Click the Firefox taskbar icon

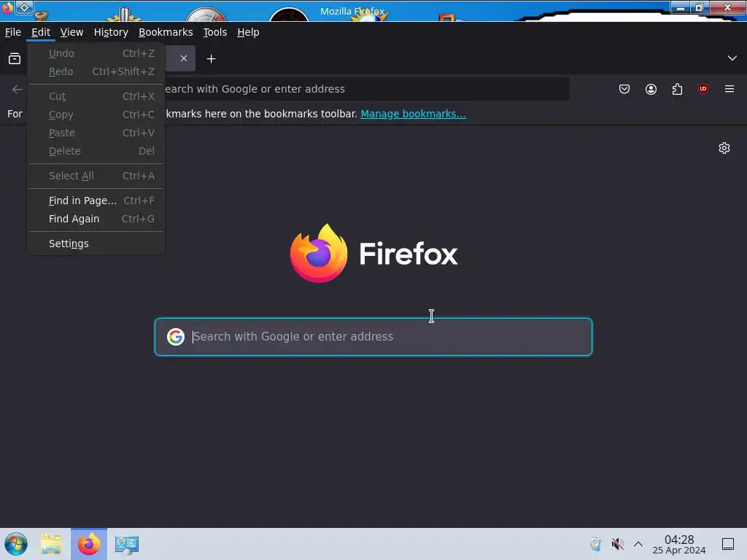point(89,544)
